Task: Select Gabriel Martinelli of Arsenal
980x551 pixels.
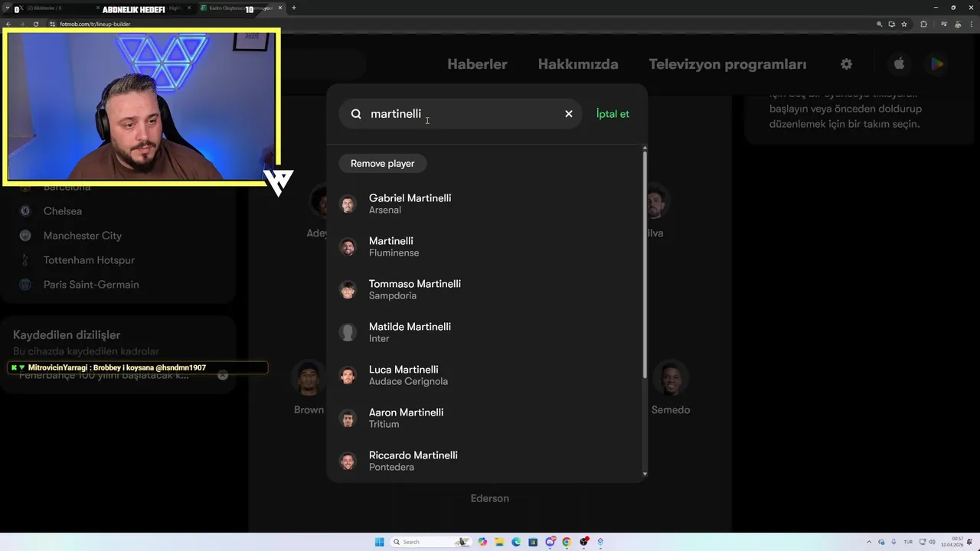Action: tap(486, 204)
